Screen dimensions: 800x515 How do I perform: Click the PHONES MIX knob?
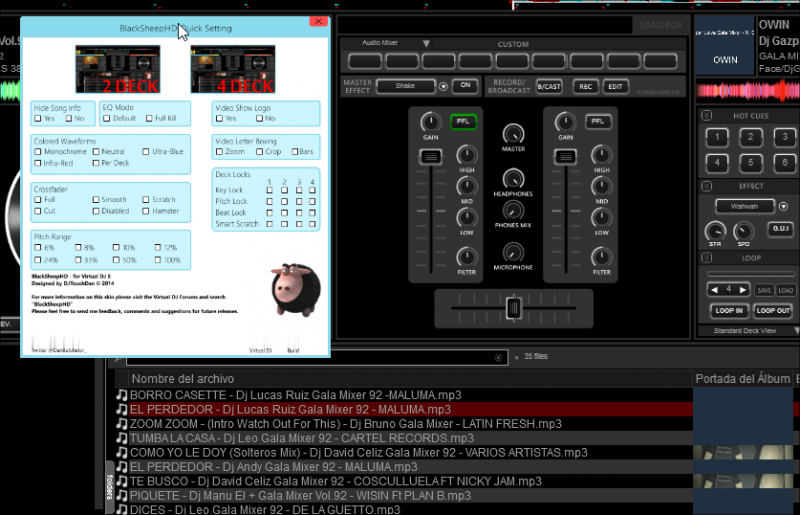coord(513,211)
